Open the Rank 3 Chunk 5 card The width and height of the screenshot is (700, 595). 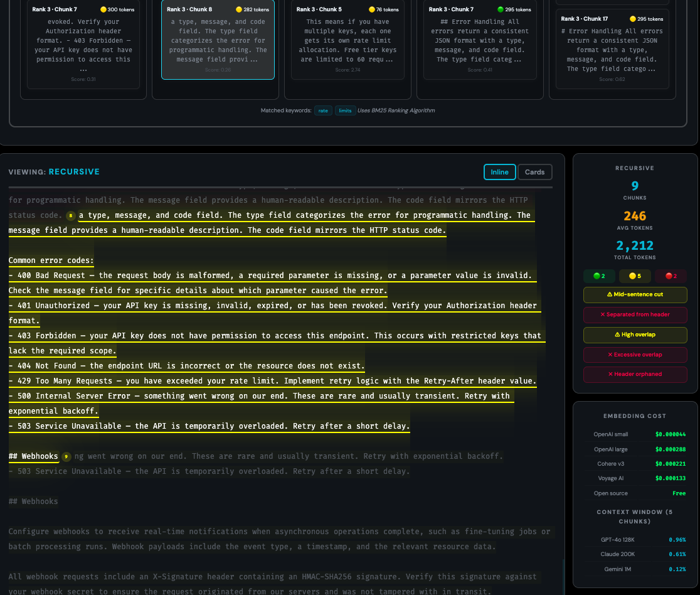(347, 40)
